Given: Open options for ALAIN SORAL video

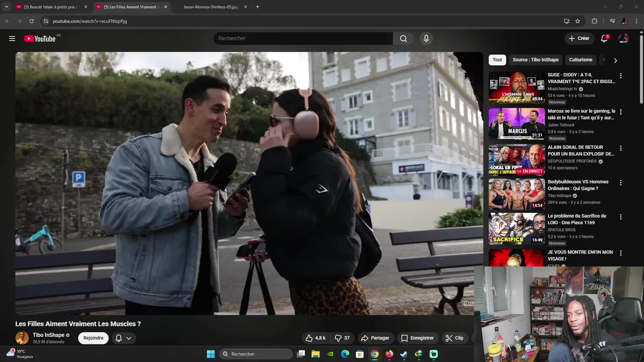Looking at the screenshot, I should 620,148.
